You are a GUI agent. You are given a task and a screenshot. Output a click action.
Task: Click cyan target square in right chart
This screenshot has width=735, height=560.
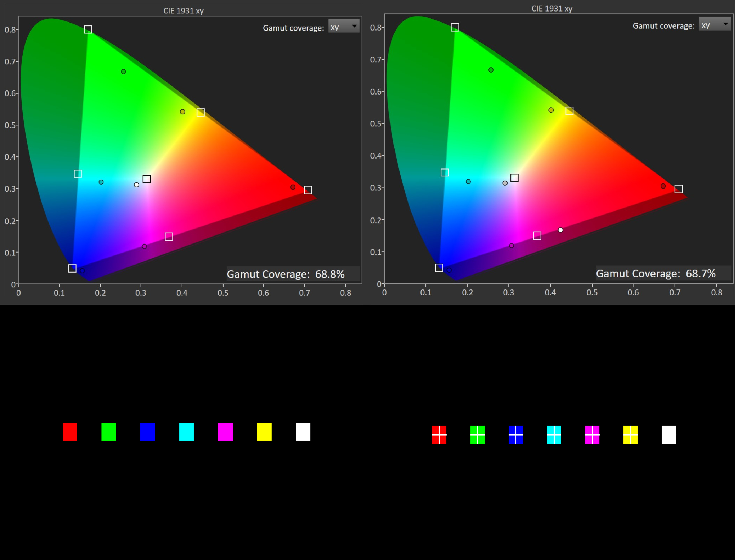click(445, 173)
